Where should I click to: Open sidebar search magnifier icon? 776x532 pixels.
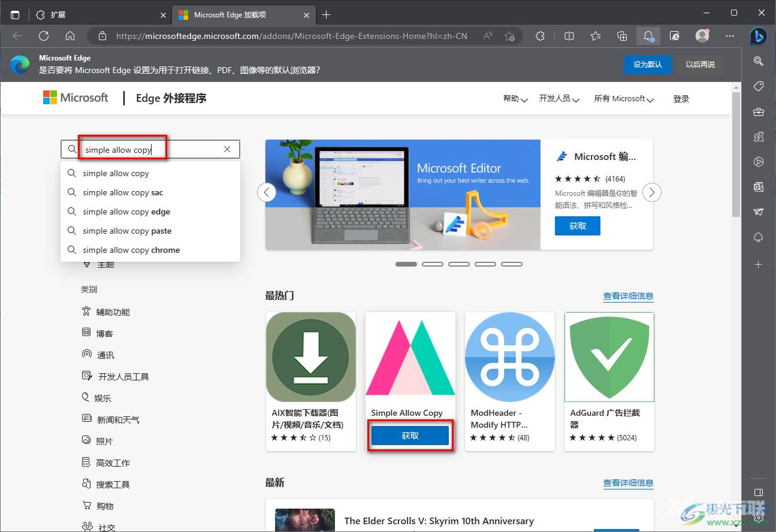(758, 61)
